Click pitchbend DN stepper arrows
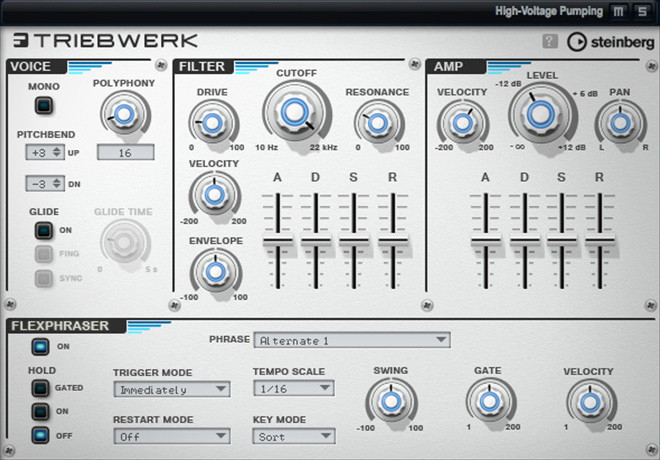This screenshot has height=460, width=660. point(57,183)
